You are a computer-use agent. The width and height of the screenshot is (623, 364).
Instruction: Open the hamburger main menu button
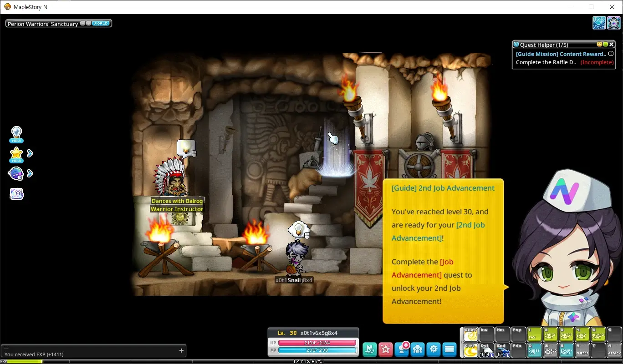coord(449,349)
